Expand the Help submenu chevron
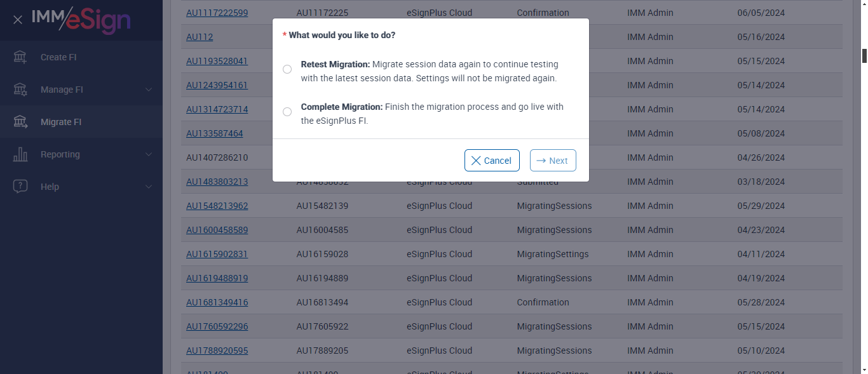This screenshot has height=374, width=868. [x=149, y=187]
